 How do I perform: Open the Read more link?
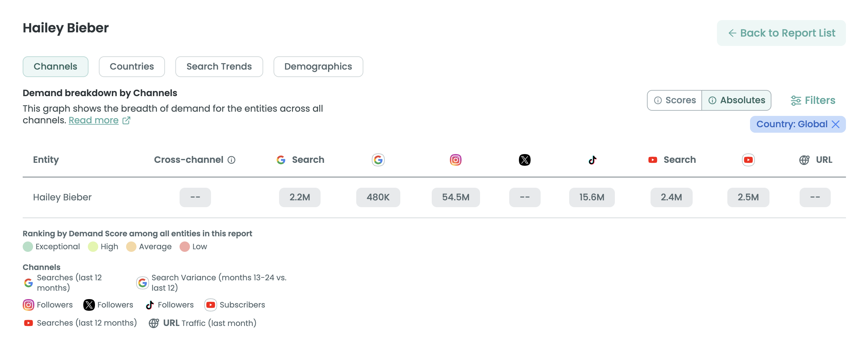point(93,120)
